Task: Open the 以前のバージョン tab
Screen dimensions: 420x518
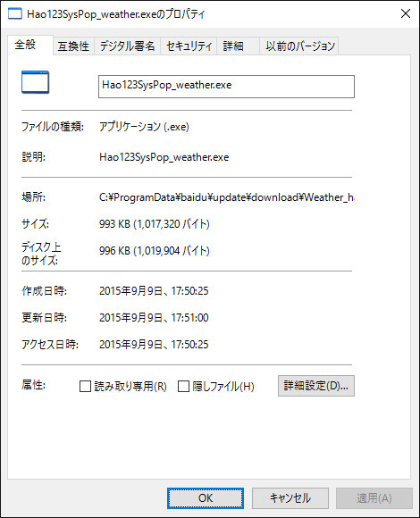Action: click(x=299, y=46)
